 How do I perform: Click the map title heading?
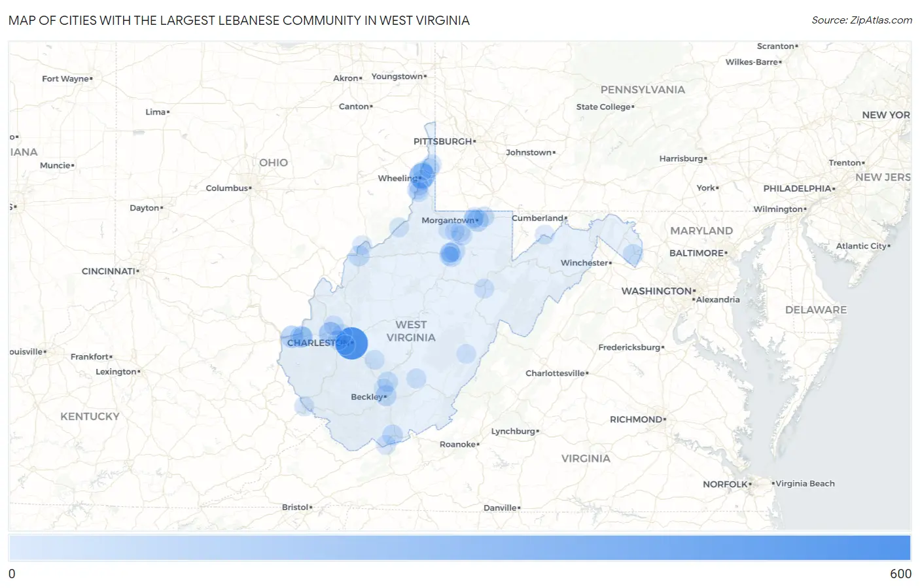(x=239, y=20)
